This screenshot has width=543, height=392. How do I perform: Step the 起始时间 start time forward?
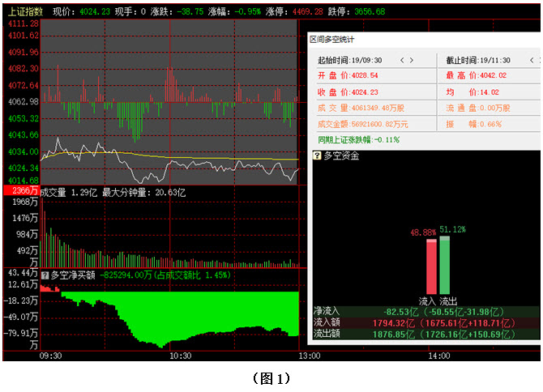point(412,61)
